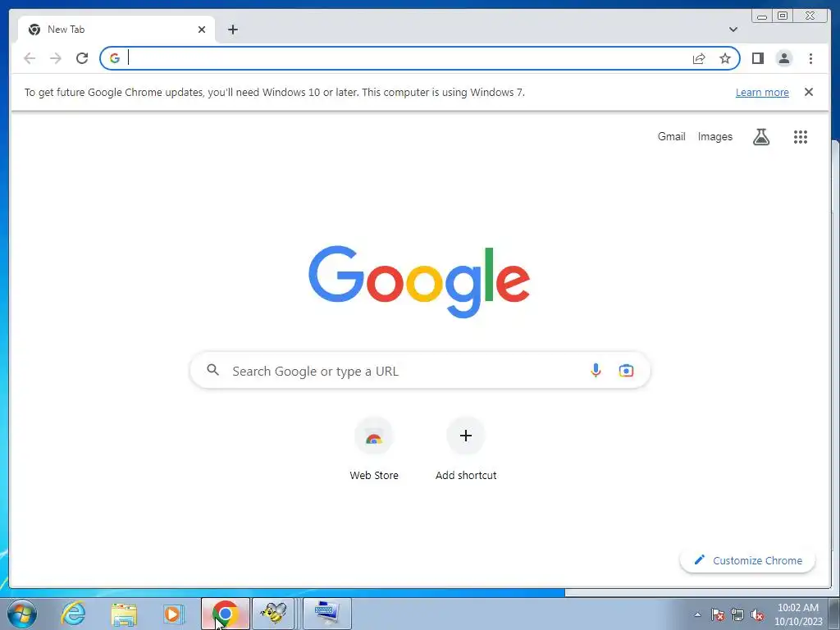Open the bee application on taskbar

click(x=273, y=614)
